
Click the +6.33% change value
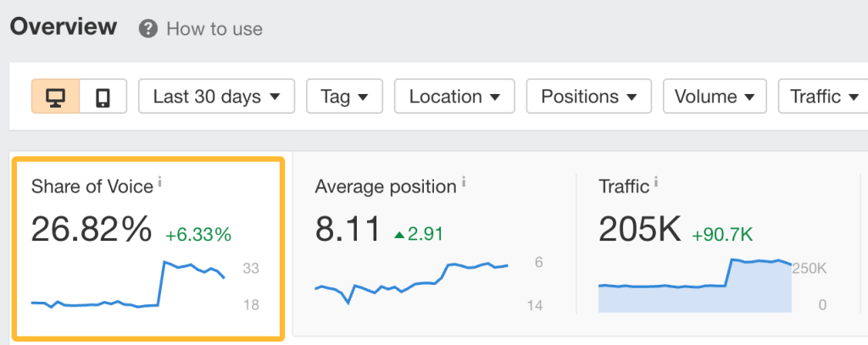[x=198, y=235]
